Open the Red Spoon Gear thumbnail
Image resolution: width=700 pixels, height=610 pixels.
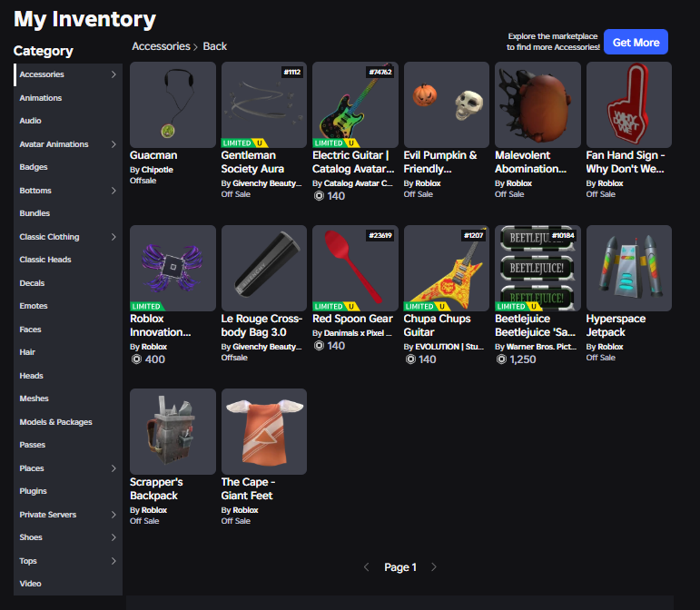[355, 268]
